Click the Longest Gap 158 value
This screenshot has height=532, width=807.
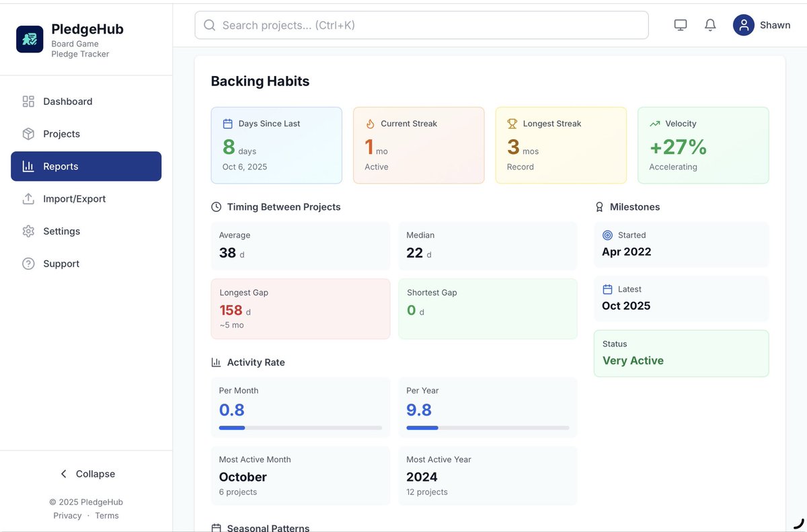pyautogui.click(x=231, y=310)
